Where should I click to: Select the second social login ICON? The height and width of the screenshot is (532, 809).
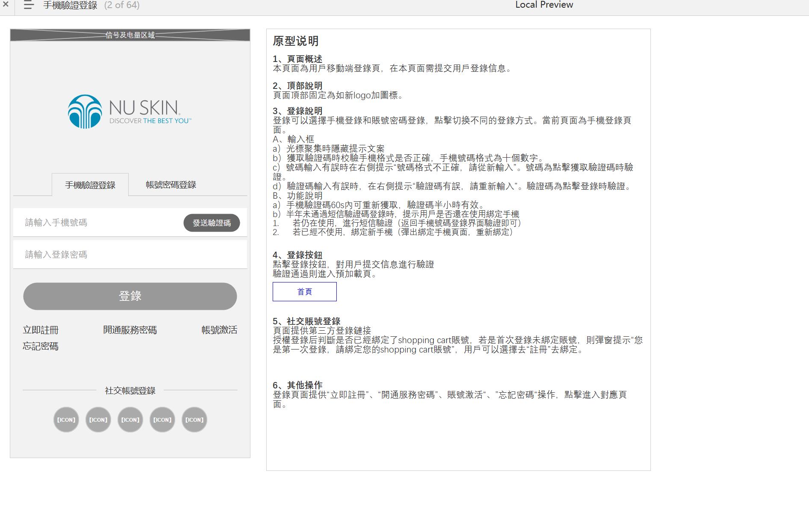point(98,420)
